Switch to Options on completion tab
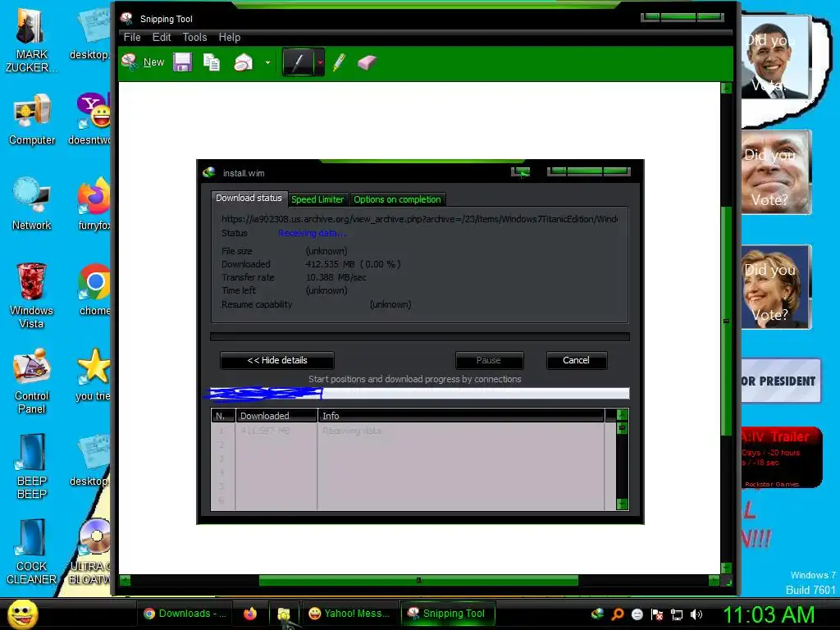 pyautogui.click(x=397, y=199)
